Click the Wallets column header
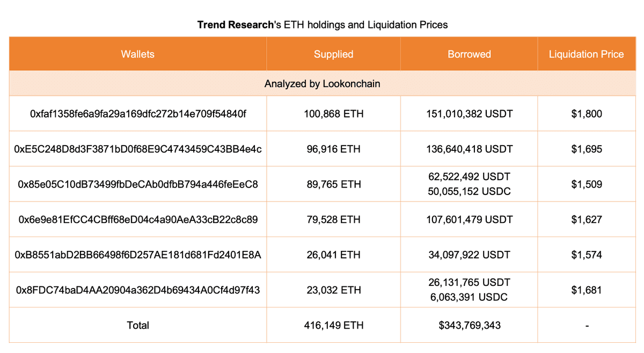This screenshot has height=353, width=644. point(138,54)
